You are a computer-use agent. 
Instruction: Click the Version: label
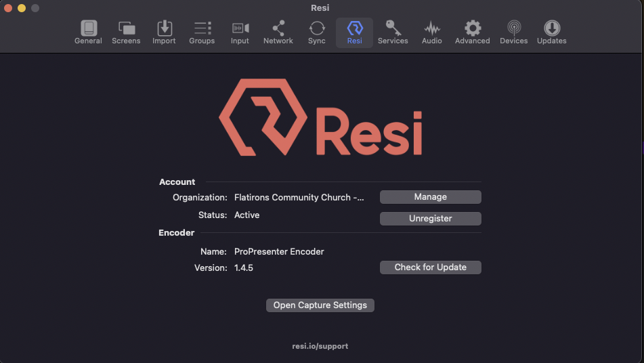(211, 268)
